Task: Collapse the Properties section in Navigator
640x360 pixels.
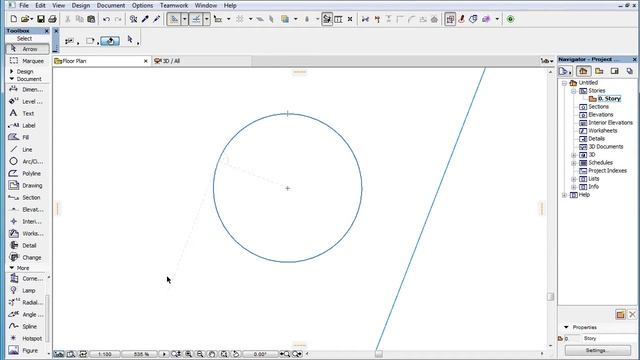Action: click(x=566, y=327)
